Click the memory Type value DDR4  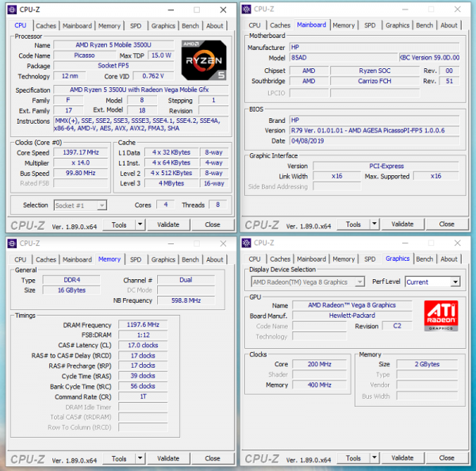point(71,280)
